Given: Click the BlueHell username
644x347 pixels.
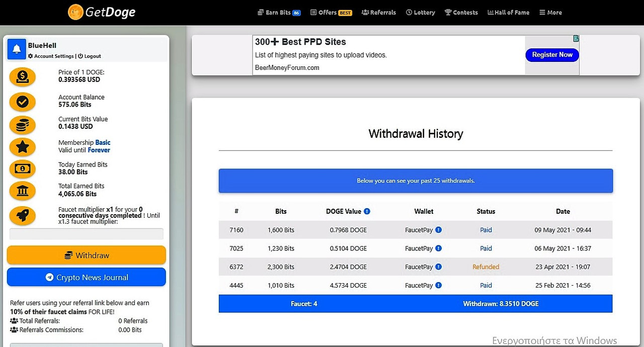Looking at the screenshot, I should click(x=42, y=46).
